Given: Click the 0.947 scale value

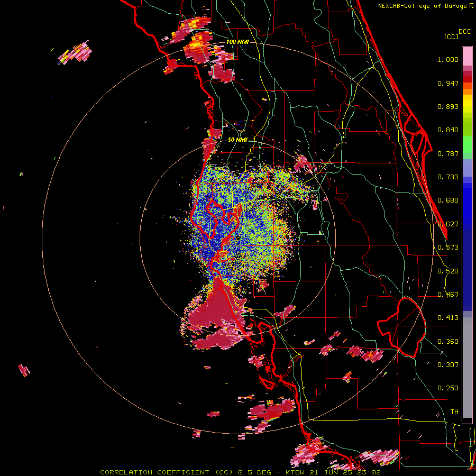Looking at the screenshot, I should [x=448, y=83].
